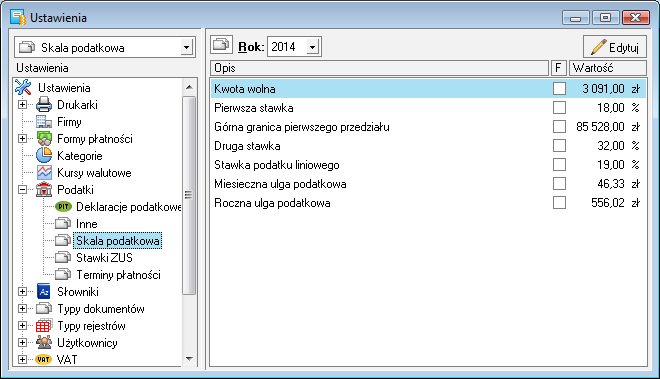Expand the Typy dokumentów tree node
660x379 pixels.
(22, 309)
